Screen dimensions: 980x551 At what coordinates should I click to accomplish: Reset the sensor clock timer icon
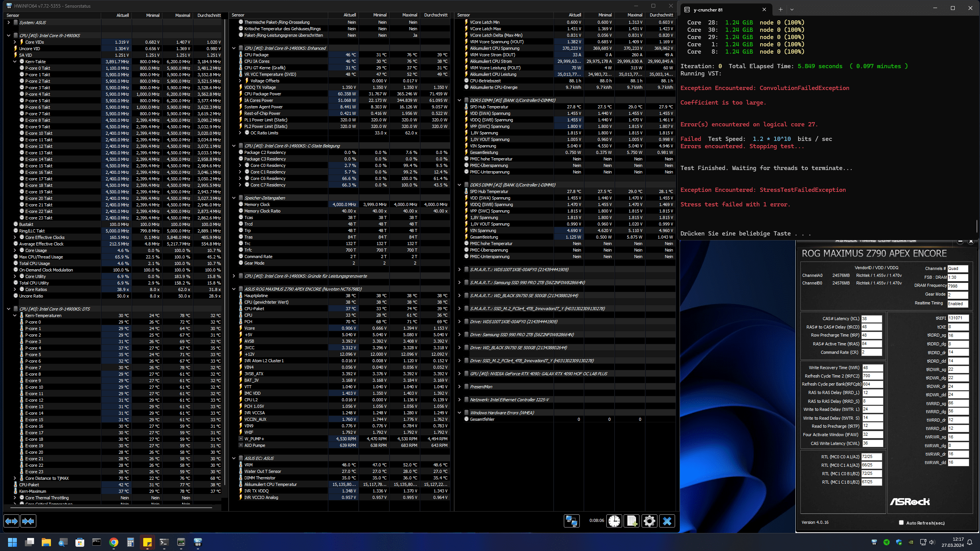point(614,521)
